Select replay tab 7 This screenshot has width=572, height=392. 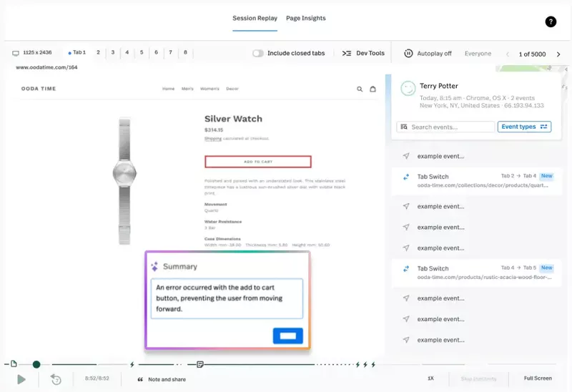tap(170, 52)
